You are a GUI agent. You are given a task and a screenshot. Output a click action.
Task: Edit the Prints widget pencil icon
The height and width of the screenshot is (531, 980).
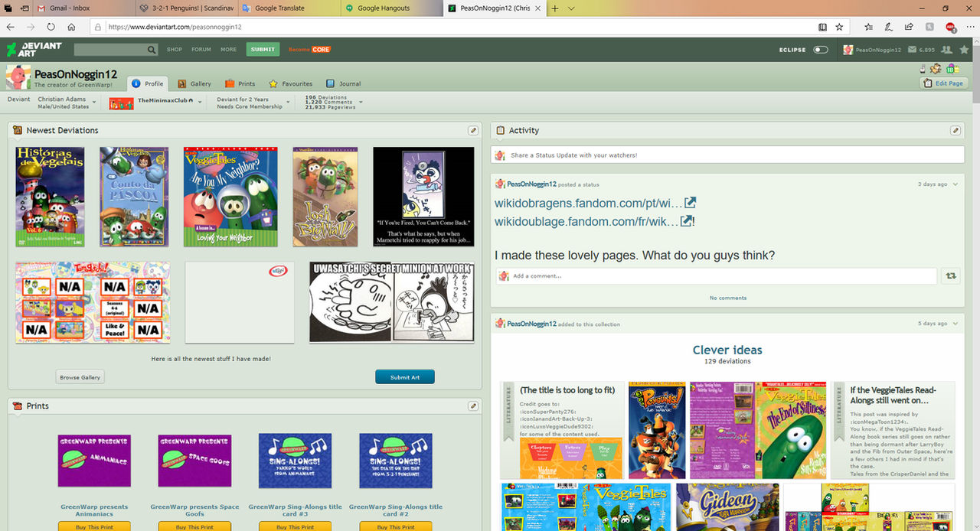tap(473, 406)
